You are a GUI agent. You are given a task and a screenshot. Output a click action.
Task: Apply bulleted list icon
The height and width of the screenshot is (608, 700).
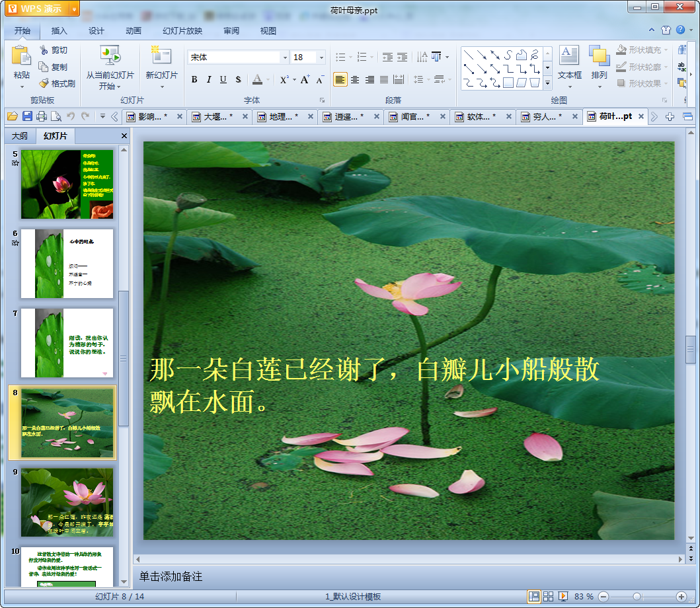[x=340, y=57]
